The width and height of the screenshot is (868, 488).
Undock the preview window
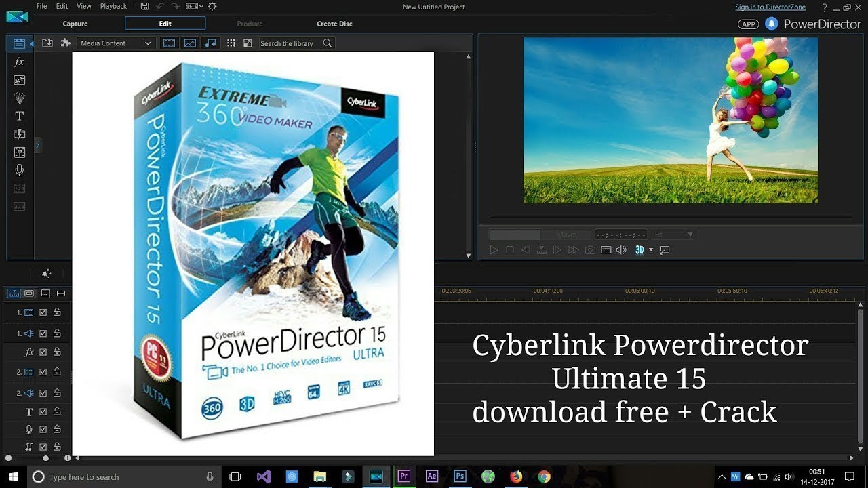665,250
